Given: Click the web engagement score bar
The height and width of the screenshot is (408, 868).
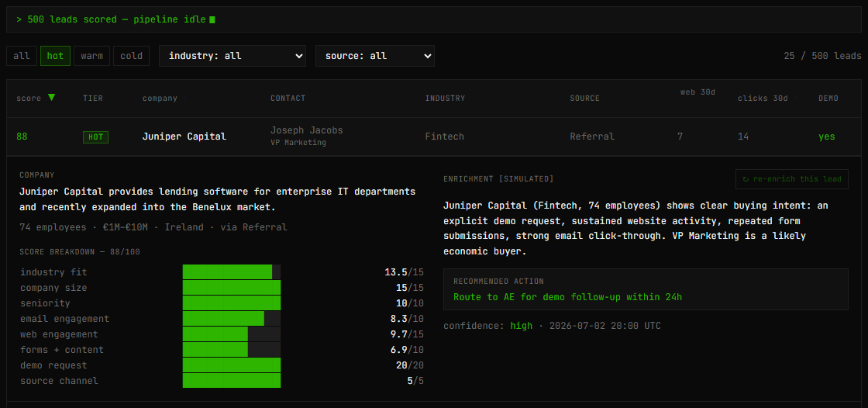Looking at the screenshot, I should (232, 334).
